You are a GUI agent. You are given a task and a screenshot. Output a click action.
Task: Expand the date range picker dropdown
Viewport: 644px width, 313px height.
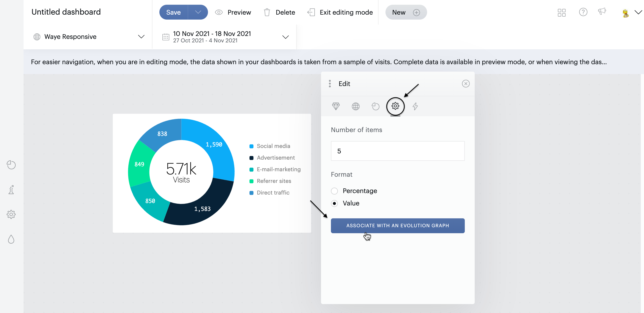point(285,37)
